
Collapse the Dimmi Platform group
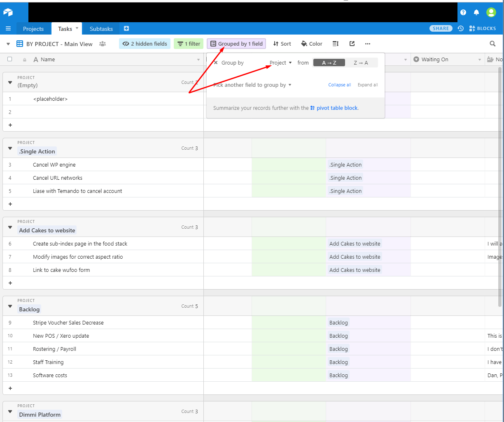10,411
